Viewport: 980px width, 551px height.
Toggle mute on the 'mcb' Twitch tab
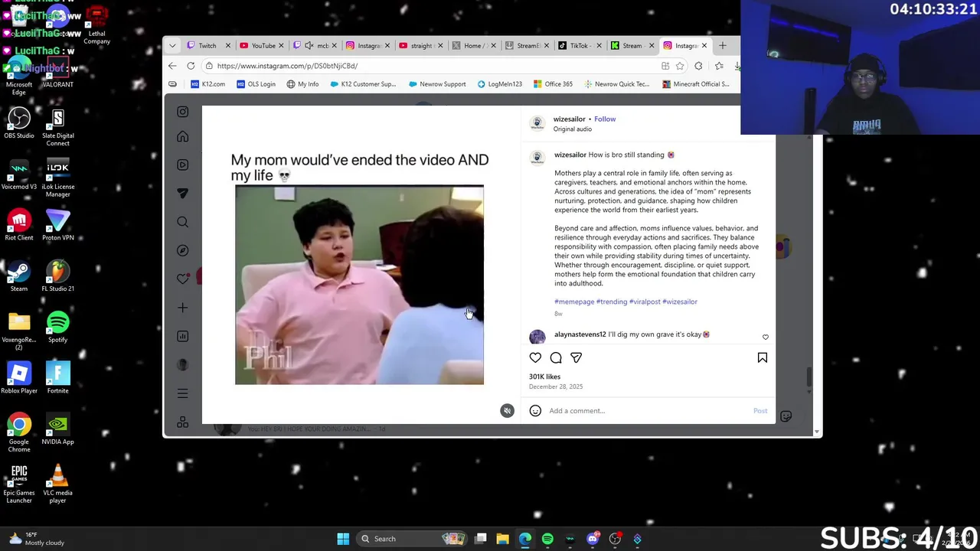click(309, 45)
